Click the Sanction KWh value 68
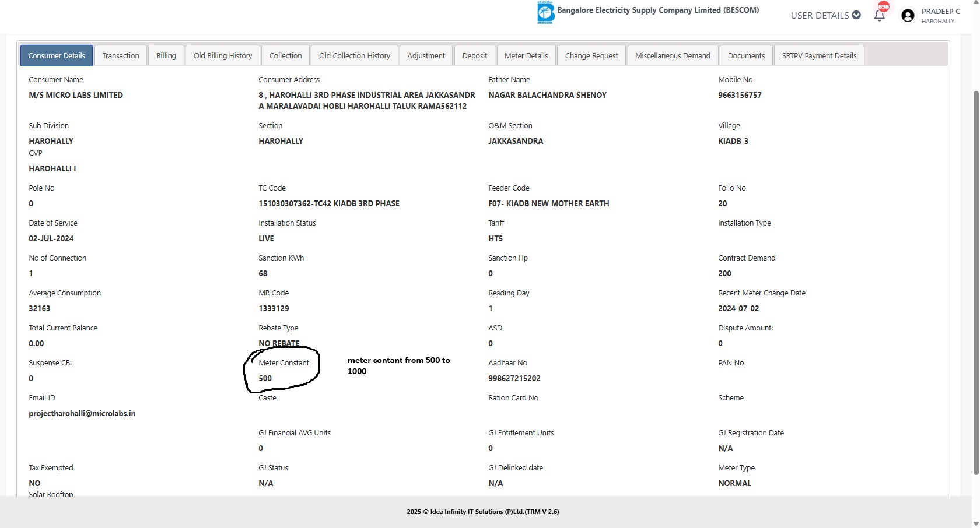980x528 pixels. click(263, 273)
